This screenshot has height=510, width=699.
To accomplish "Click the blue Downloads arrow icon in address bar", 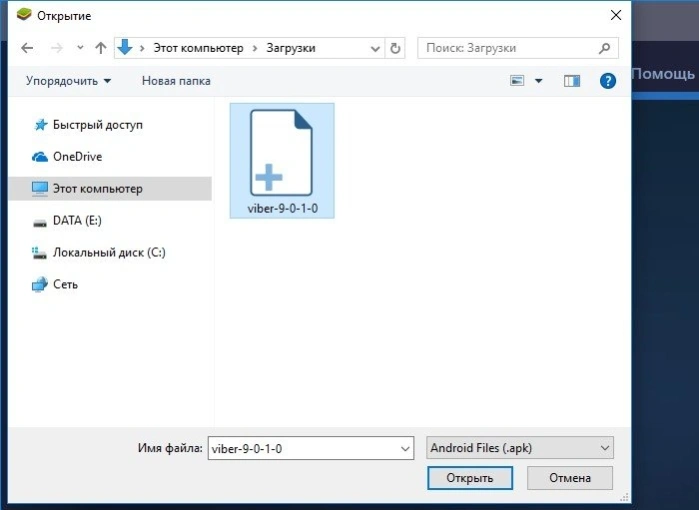I will pyautogui.click(x=125, y=47).
